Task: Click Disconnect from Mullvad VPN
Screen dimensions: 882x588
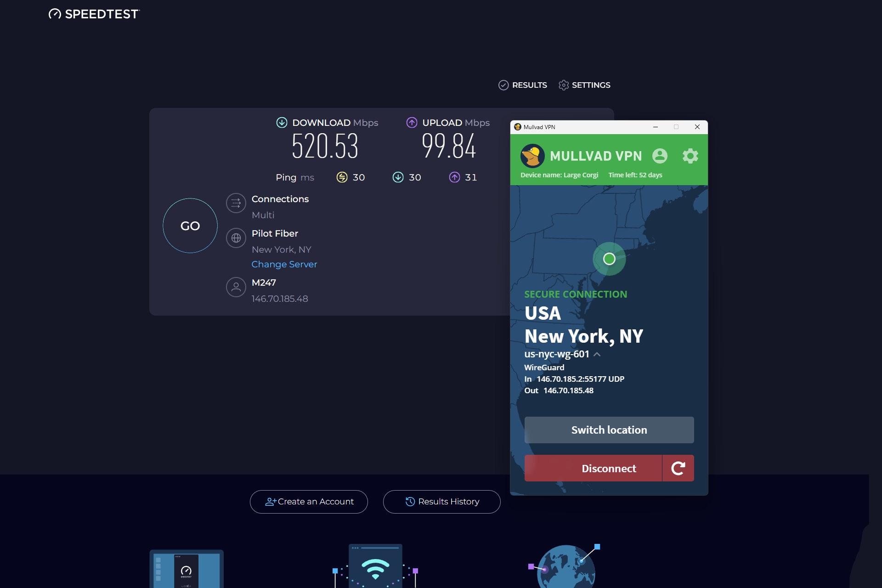Action: (609, 468)
